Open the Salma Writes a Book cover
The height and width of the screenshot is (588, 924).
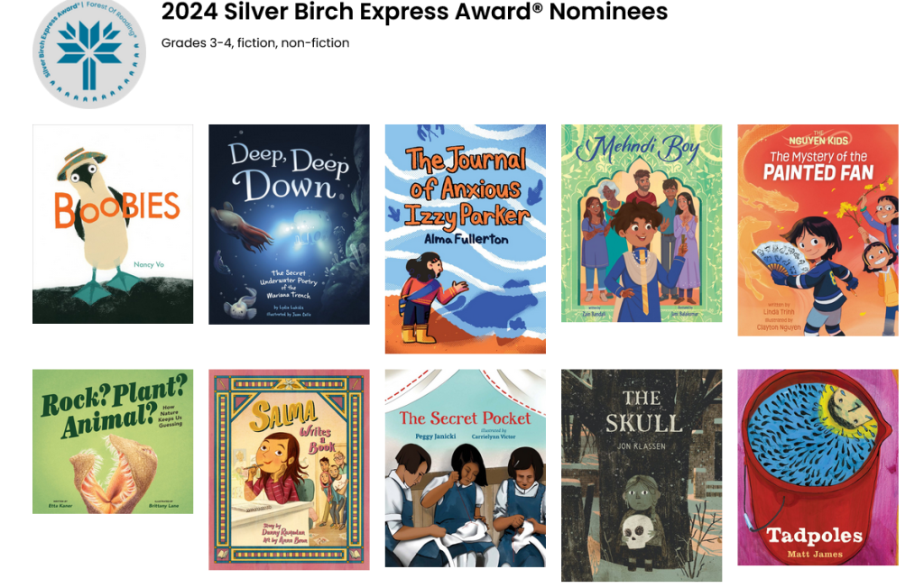289,470
